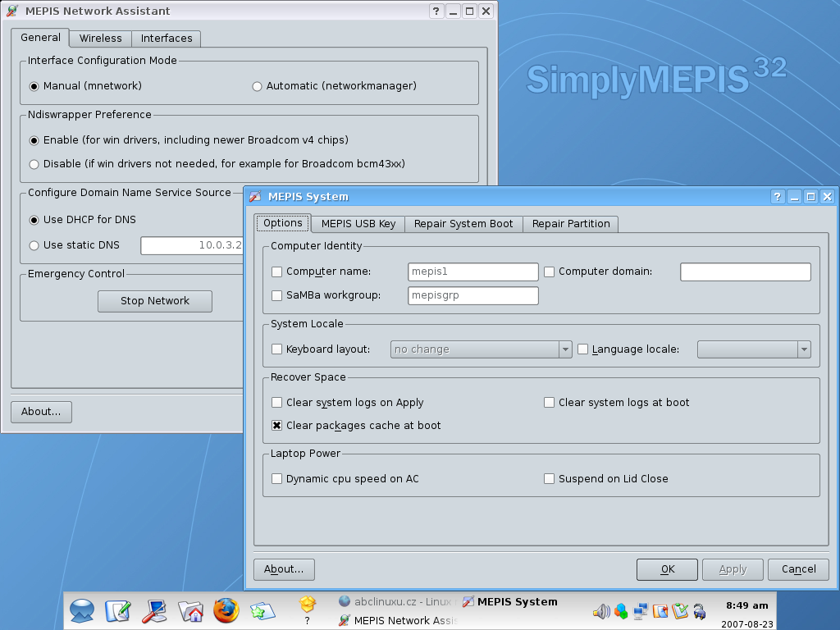This screenshot has height=630, width=840.
Task: Open the volume speaker tray icon
Action: (x=601, y=611)
